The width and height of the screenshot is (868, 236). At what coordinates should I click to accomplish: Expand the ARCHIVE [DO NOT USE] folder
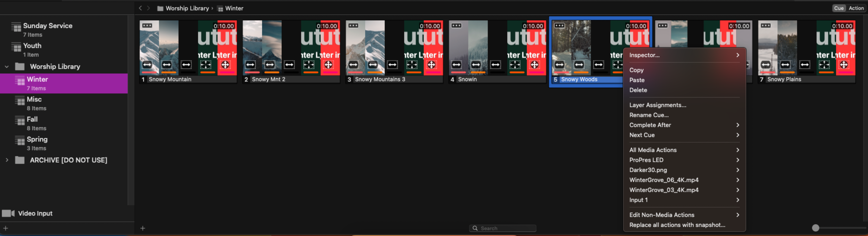click(x=7, y=160)
